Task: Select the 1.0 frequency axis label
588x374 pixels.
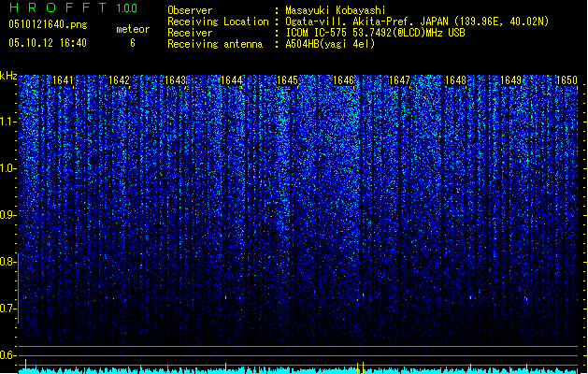Action: (x=8, y=168)
